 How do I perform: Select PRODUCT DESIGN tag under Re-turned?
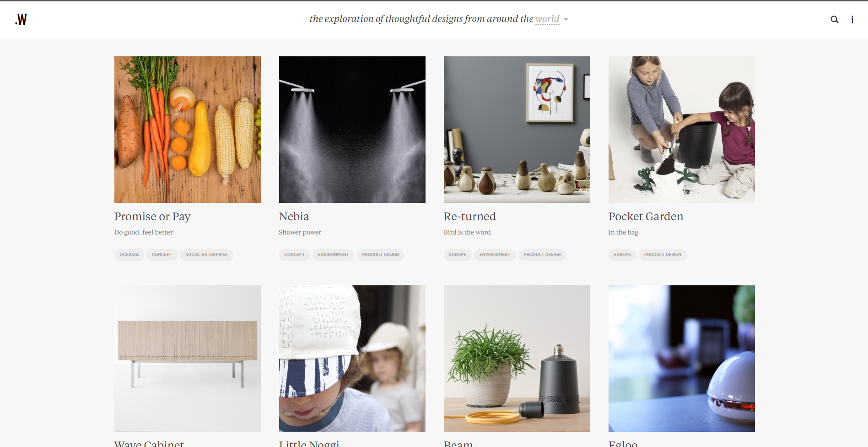click(542, 255)
